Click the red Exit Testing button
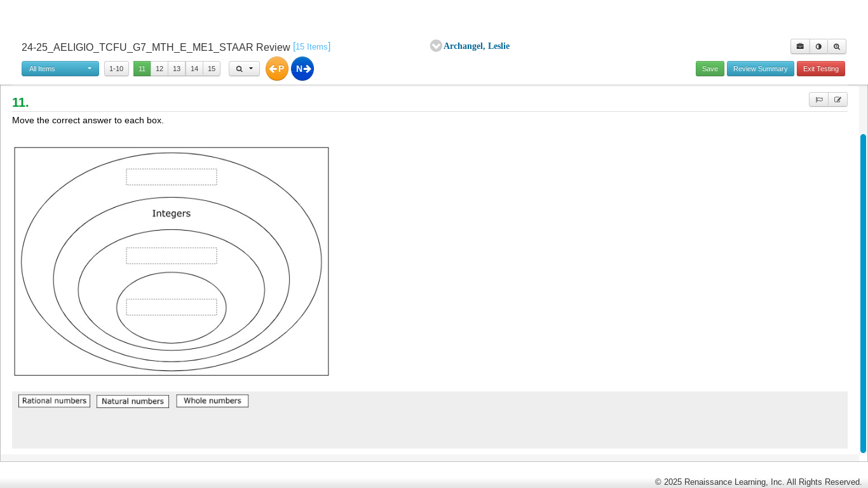This screenshot has width=868, height=488. tap(820, 69)
